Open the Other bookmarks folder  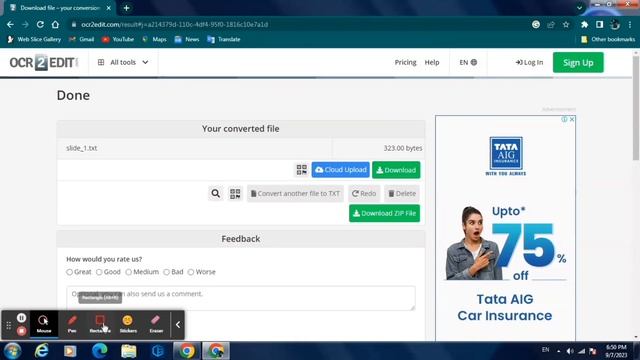coord(608,39)
